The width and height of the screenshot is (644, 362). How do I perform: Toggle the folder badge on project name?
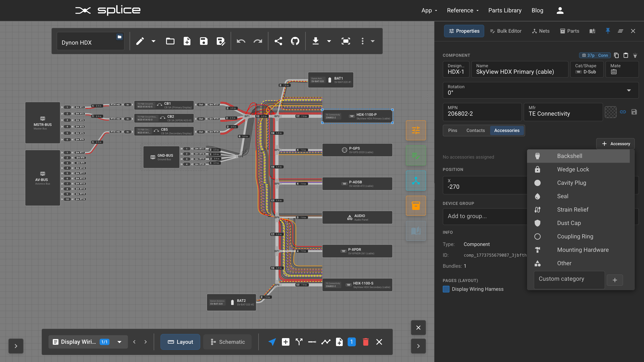(x=119, y=37)
